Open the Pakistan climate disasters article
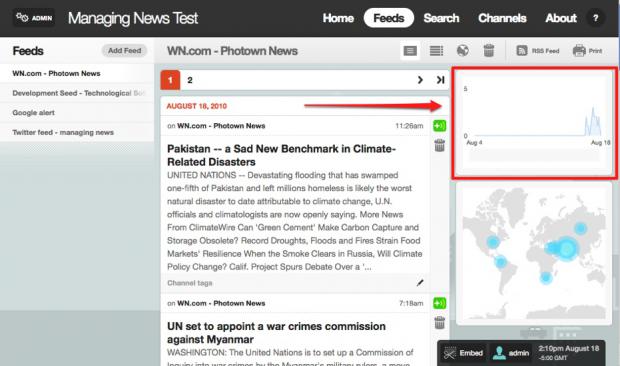 [x=281, y=155]
